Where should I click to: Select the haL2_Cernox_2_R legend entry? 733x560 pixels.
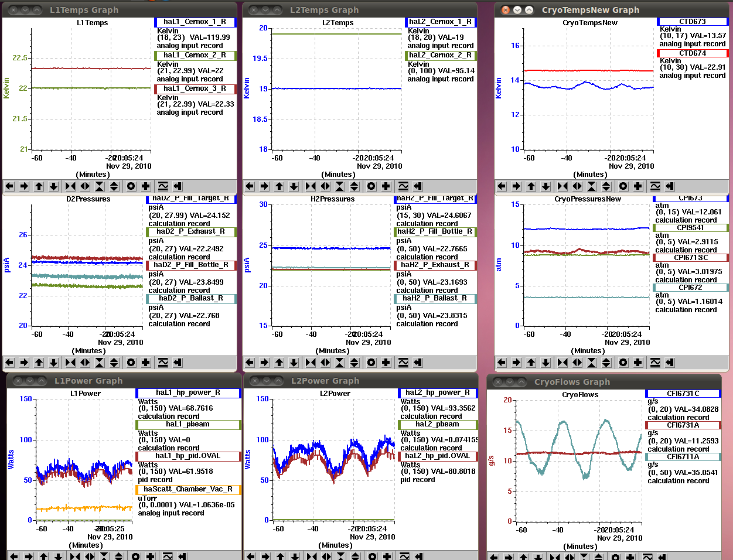point(441,56)
